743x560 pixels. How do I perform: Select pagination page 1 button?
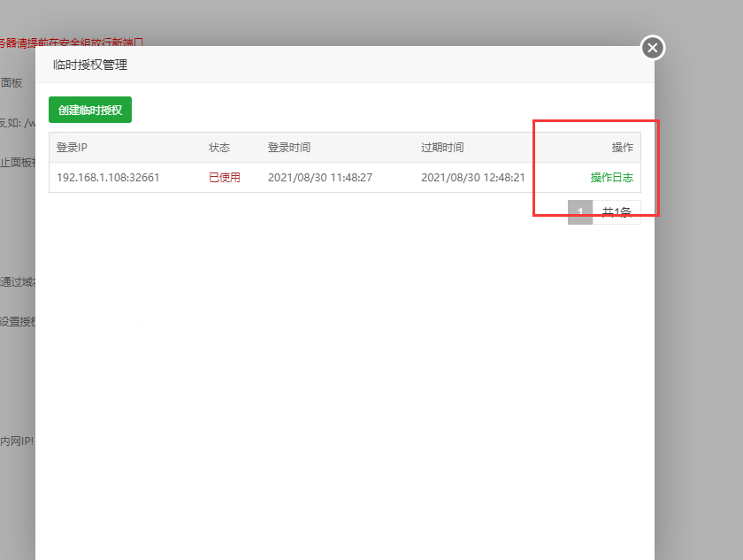[580, 212]
